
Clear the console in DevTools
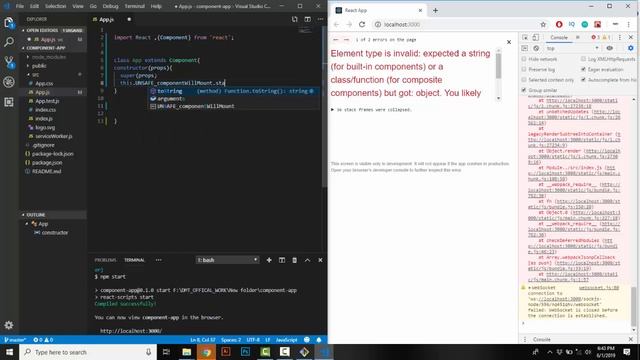tap(536, 48)
